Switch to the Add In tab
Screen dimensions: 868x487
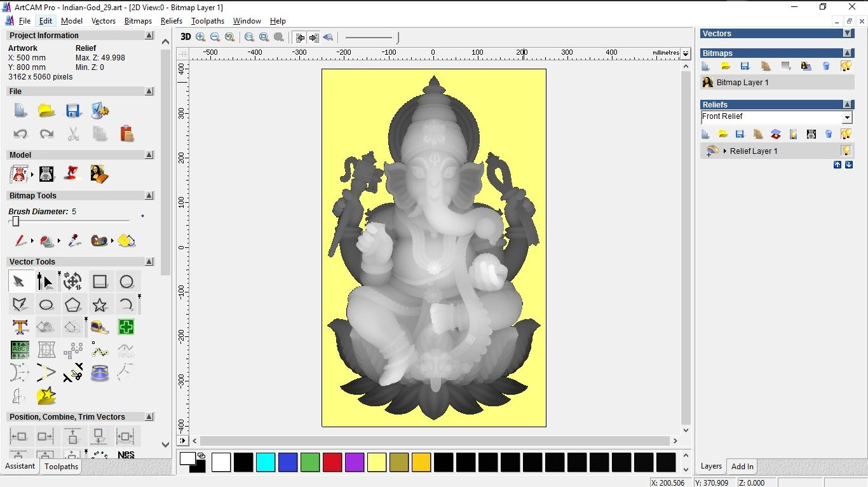(742, 466)
